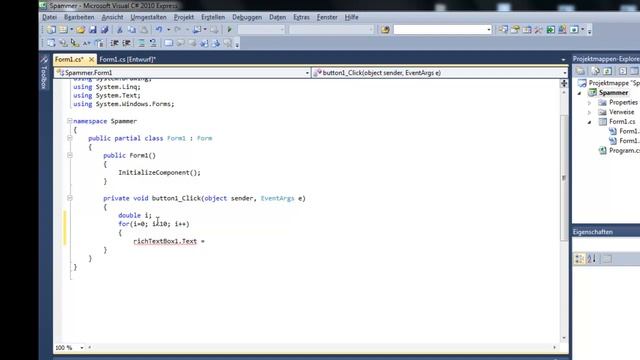The height and width of the screenshot is (360, 640).
Task: Click the Uncomment Selection icon
Action: click(153, 43)
